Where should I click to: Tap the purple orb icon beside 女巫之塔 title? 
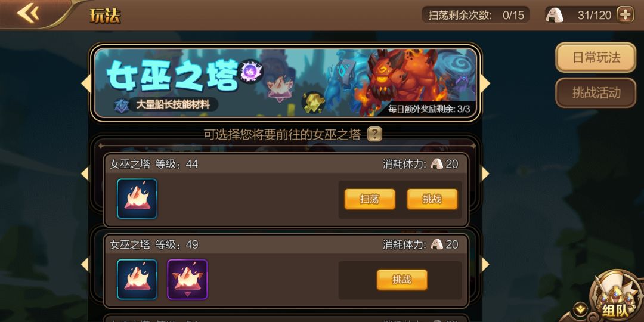(250, 72)
